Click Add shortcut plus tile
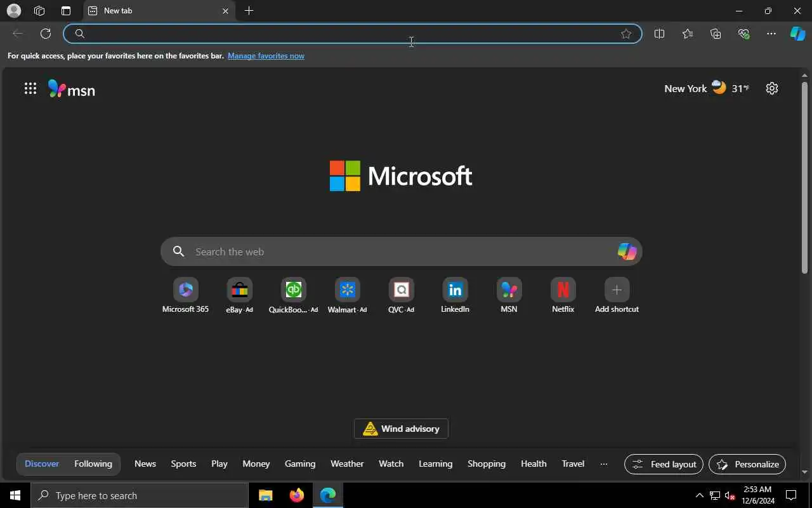This screenshot has height=508, width=812. click(617, 296)
